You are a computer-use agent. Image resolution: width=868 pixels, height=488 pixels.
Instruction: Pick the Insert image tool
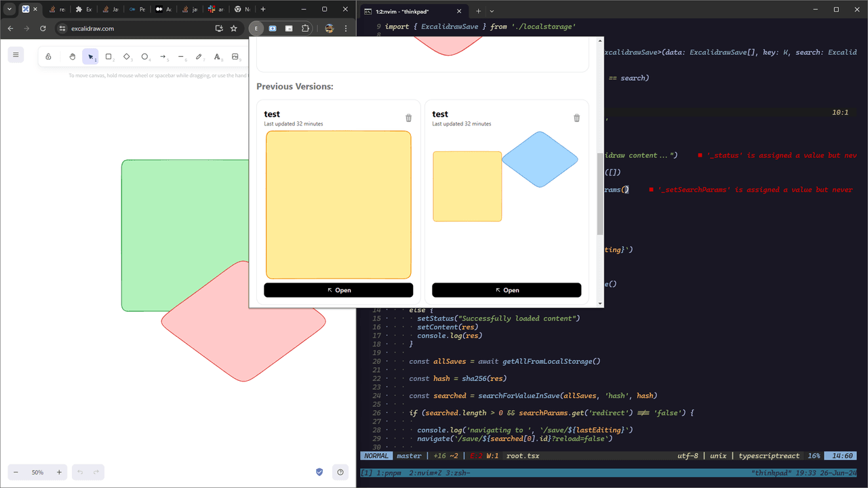click(235, 57)
